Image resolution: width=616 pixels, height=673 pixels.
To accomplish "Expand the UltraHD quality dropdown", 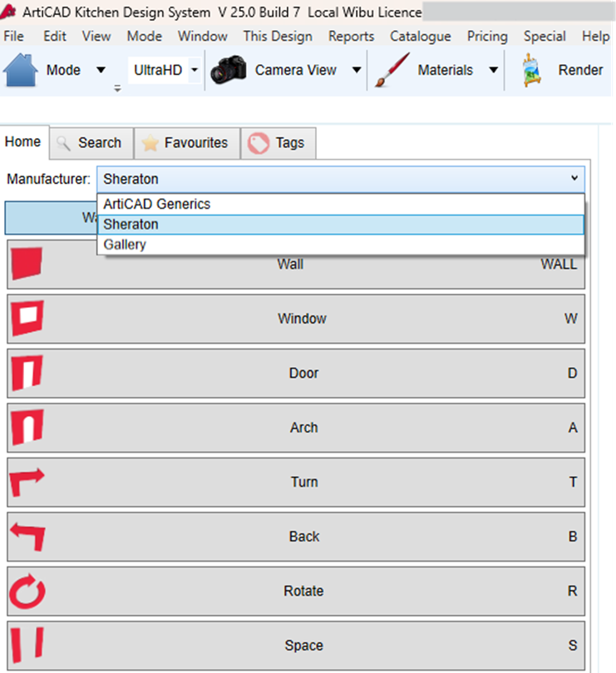I will (x=195, y=70).
